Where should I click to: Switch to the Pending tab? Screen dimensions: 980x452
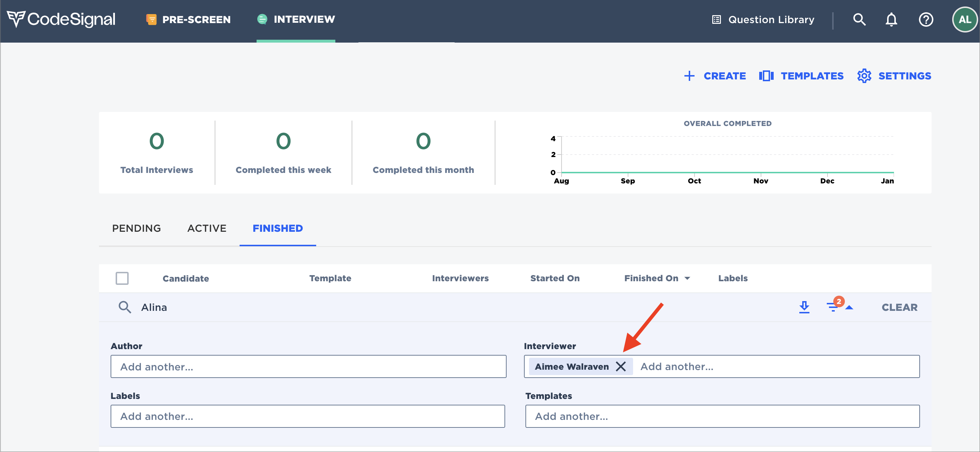click(x=136, y=228)
